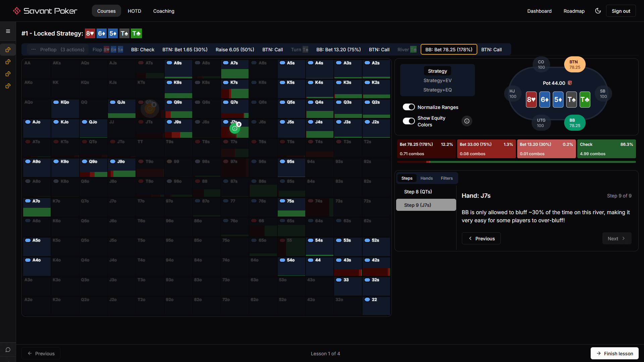Open the Preflop actions ellipsis menu
The image size is (644, 362).
click(x=33, y=49)
